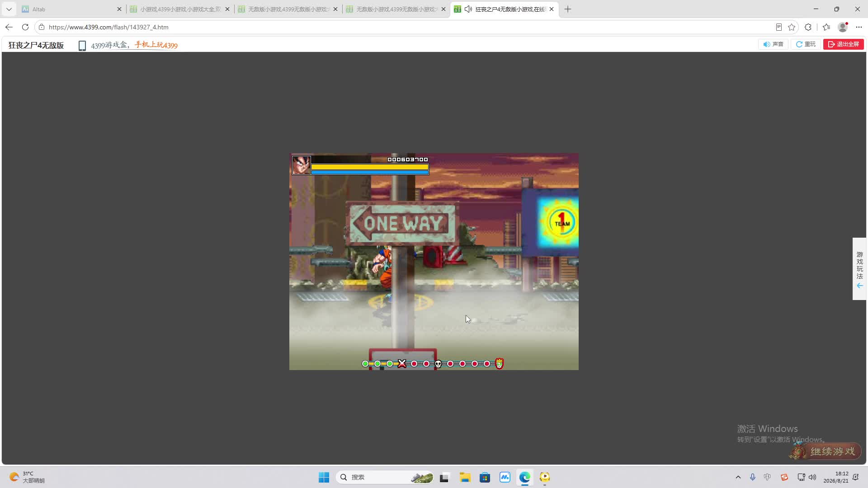Open Task View on the taskbar
This screenshot has width=868, height=488.
coord(444,477)
